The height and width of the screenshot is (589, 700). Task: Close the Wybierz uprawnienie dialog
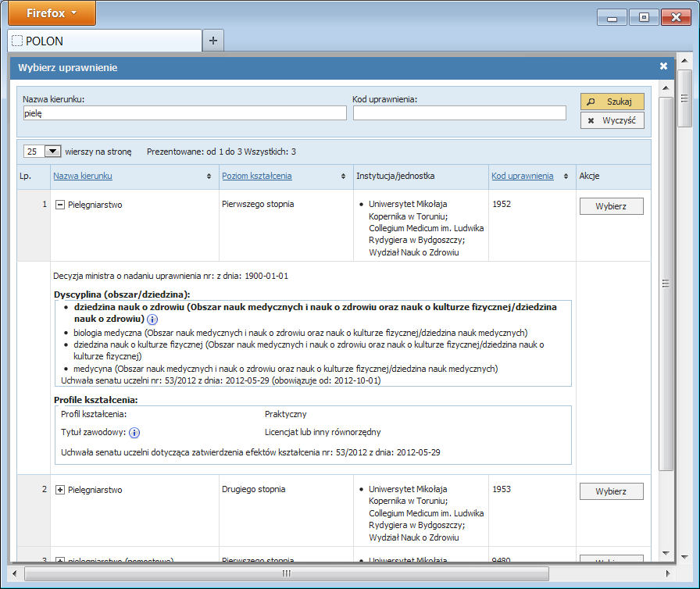point(663,66)
